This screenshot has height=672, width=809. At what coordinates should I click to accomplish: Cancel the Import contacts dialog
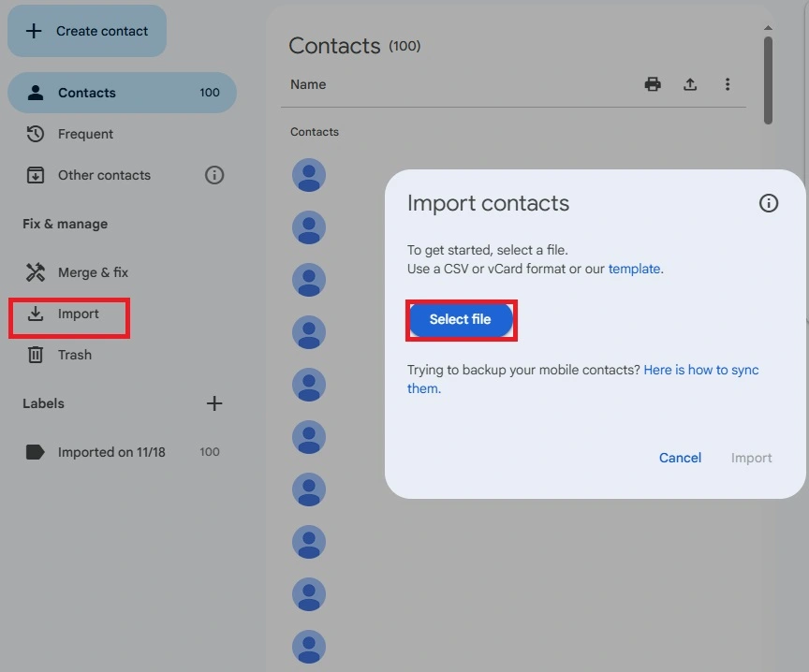pos(680,458)
